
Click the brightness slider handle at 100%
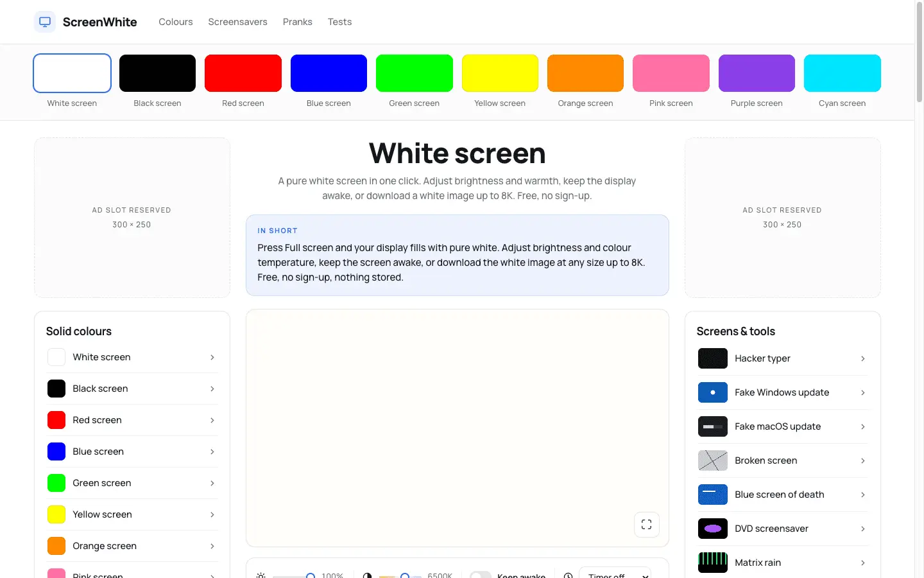click(x=311, y=575)
